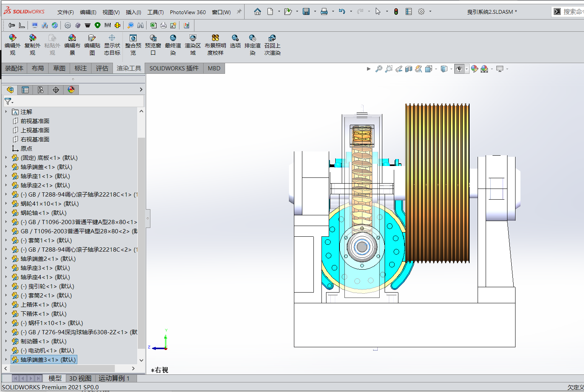Screen dimensions: 584x392
Task: Toggle the hide/show items button in view toolbar
Action: tap(459, 69)
